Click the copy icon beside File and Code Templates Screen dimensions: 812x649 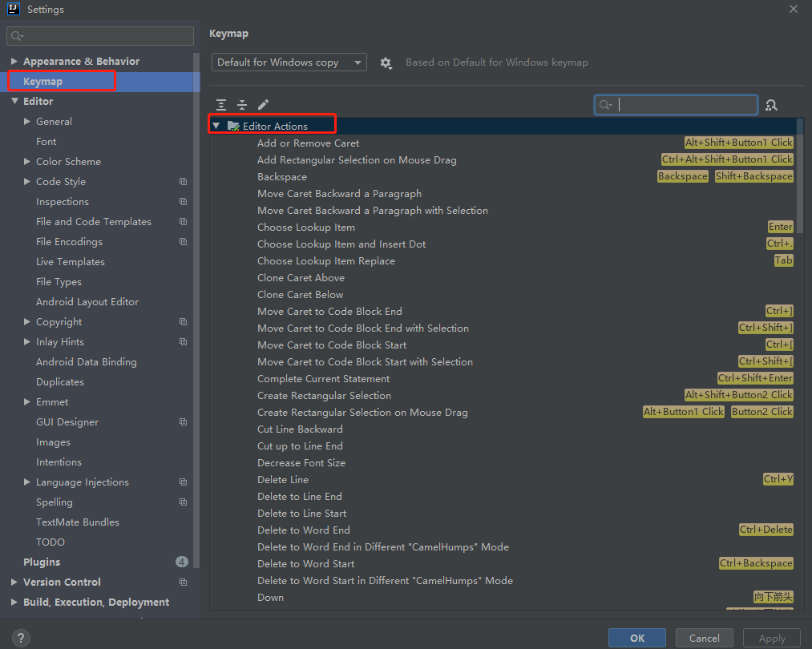point(183,221)
